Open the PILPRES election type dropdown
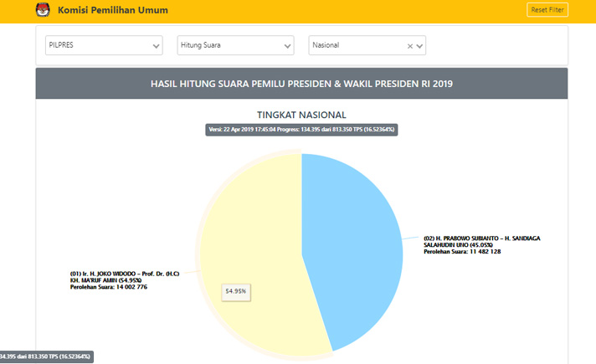The width and height of the screenshot is (596, 364). (104, 45)
